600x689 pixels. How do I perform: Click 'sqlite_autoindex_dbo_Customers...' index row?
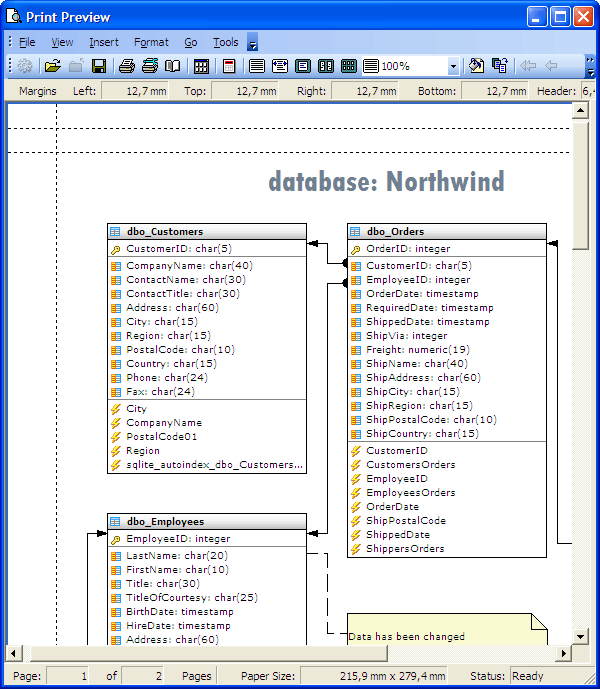(x=207, y=465)
